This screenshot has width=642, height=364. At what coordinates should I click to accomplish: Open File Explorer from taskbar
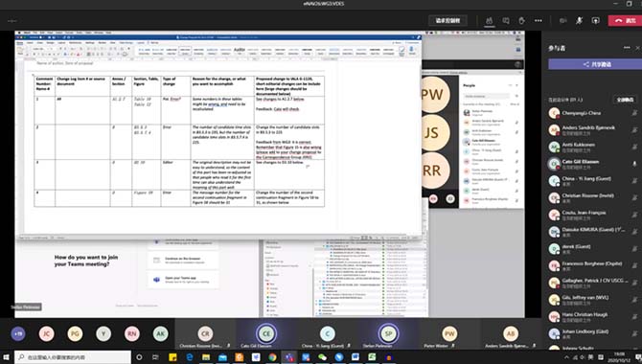click(x=206, y=357)
